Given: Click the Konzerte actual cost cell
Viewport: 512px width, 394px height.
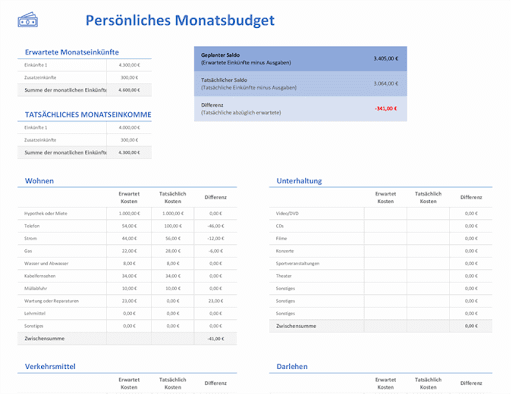Looking at the screenshot, I should (x=428, y=251).
